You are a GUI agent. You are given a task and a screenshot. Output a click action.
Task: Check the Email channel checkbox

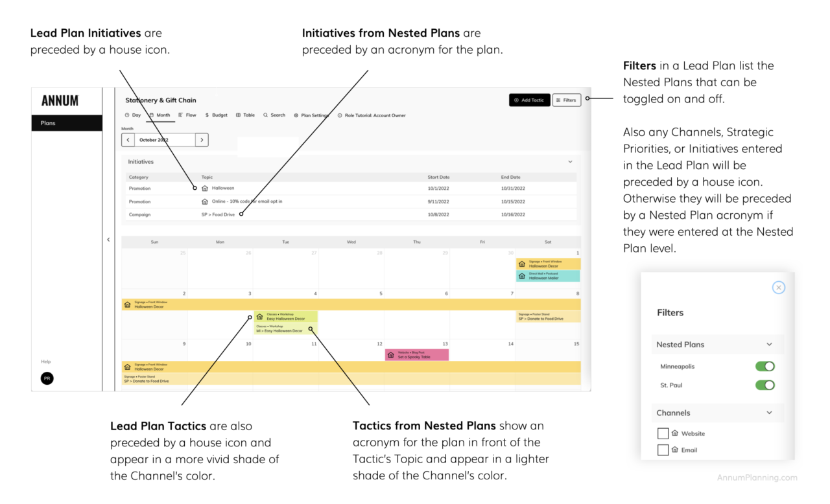(x=663, y=450)
